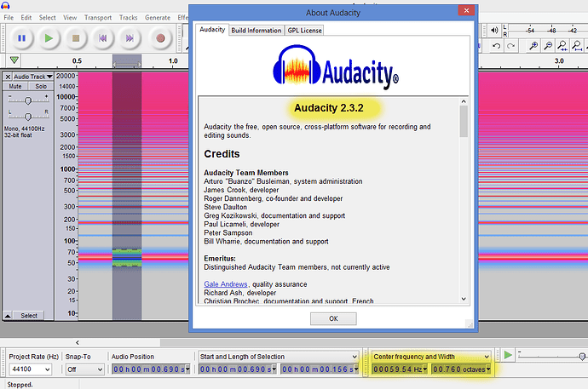Open the File menu

9,18
